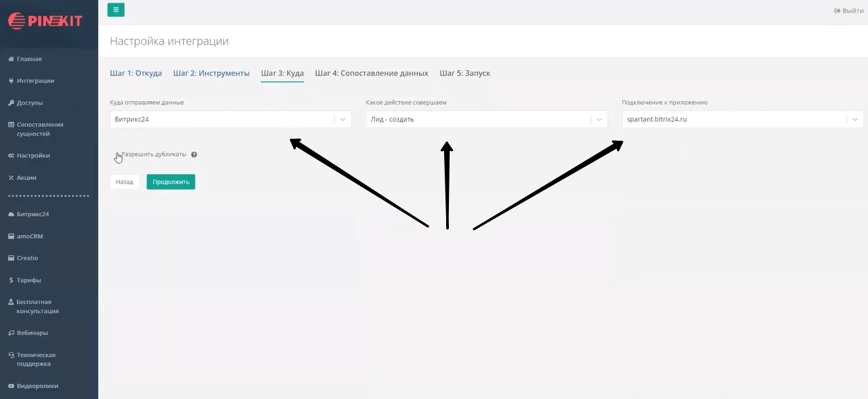This screenshot has width=868, height=399.
Task: Click the Продолжить button
Action: (170, 181)
